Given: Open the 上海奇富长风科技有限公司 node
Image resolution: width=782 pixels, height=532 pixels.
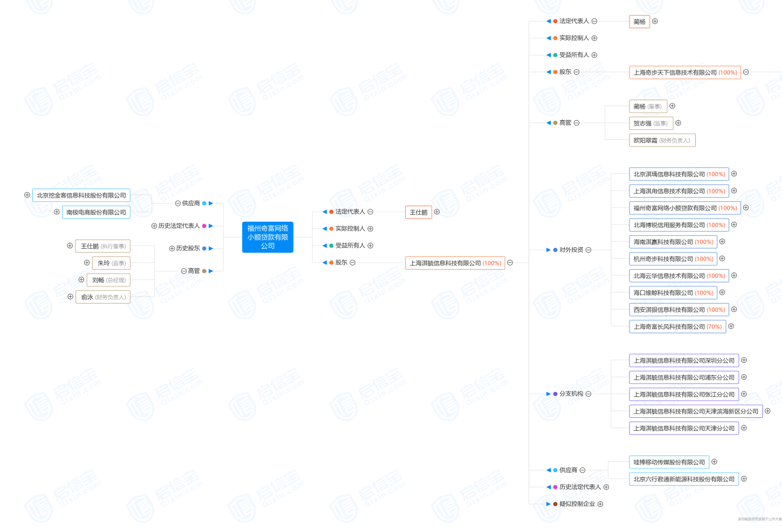Looking at the screenshot, I should coord(677,326).
